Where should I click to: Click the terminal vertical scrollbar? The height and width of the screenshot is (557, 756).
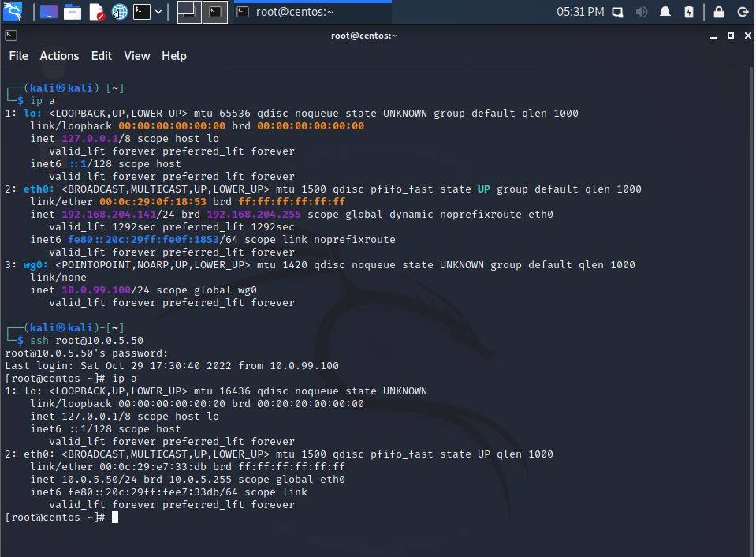tap(751, 312)
